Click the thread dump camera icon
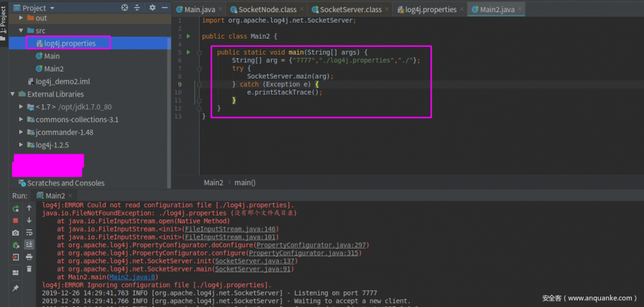 15,232
